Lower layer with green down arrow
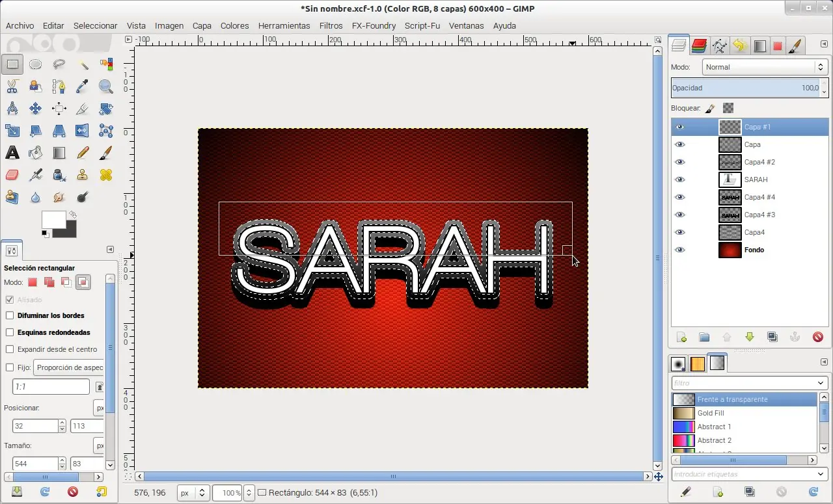This screenshot has width=833, height=504. coord(750,337)
